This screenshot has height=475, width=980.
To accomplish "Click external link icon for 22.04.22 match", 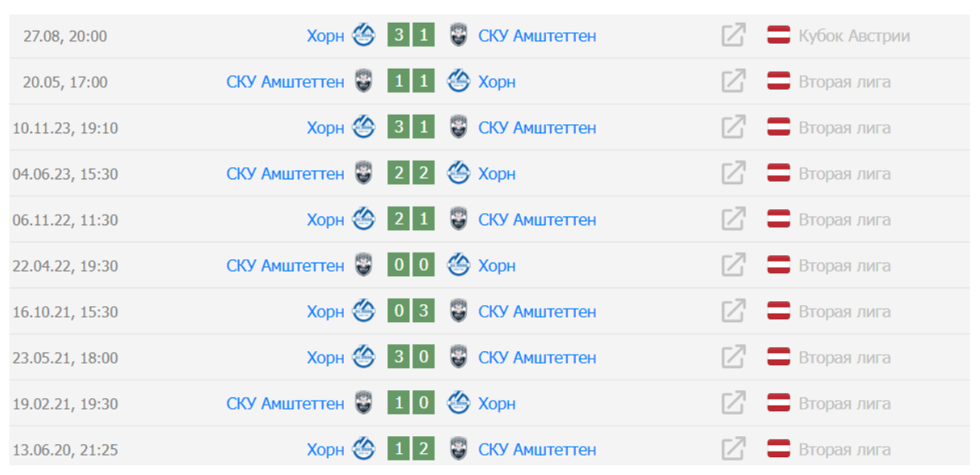I will tap(733, 265).
